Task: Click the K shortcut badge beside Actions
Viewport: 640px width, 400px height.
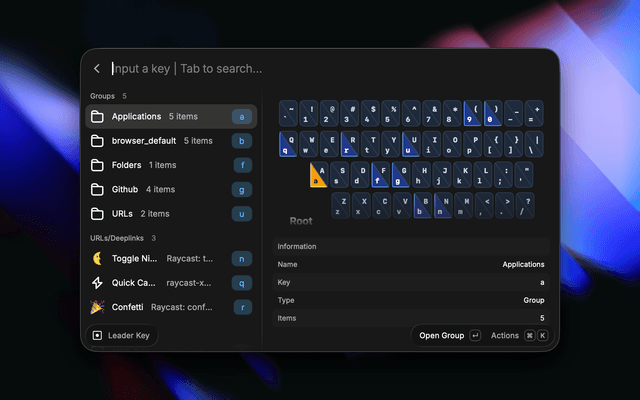Action: pos(542,336)
